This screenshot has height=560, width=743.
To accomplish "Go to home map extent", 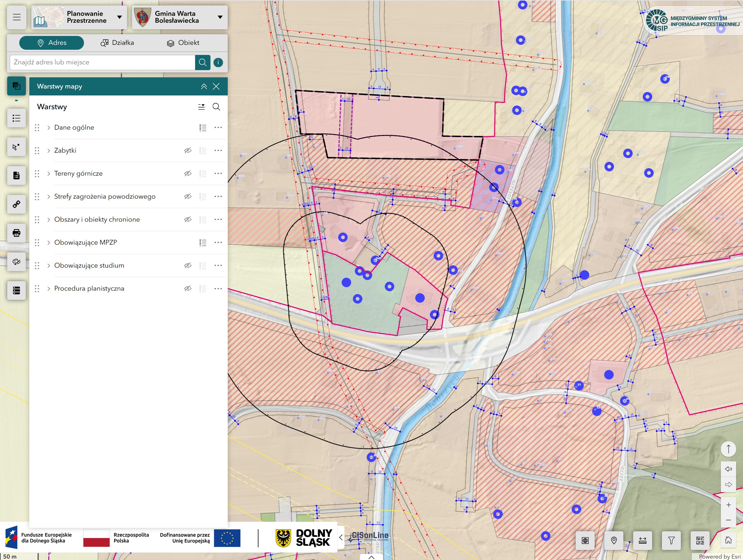I will click(x=728, y=540).
